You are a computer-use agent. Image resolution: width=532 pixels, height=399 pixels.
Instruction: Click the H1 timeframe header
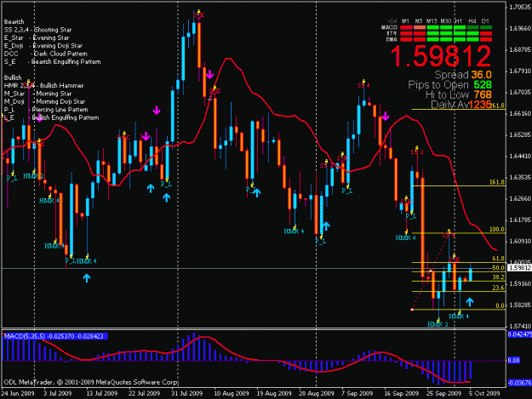(459, 21)
